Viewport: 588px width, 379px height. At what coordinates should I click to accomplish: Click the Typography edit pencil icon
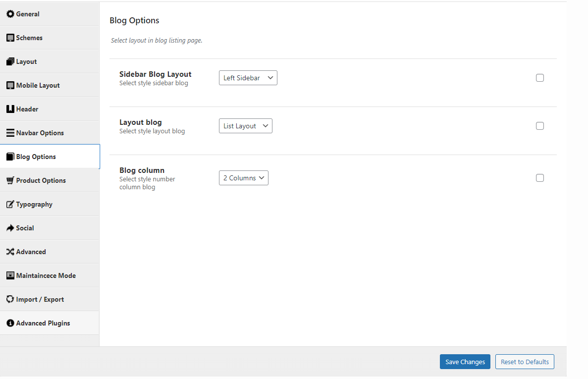coord(10,204)
